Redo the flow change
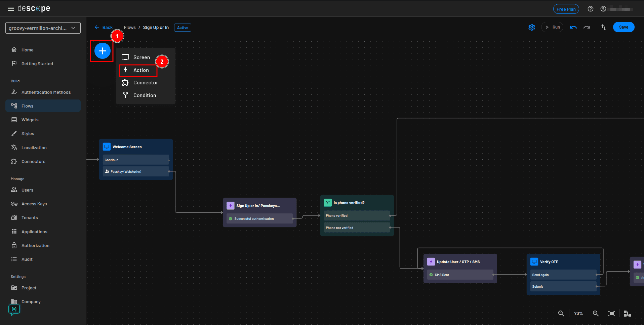The image size is (644, 325). (x=587, y=27)
